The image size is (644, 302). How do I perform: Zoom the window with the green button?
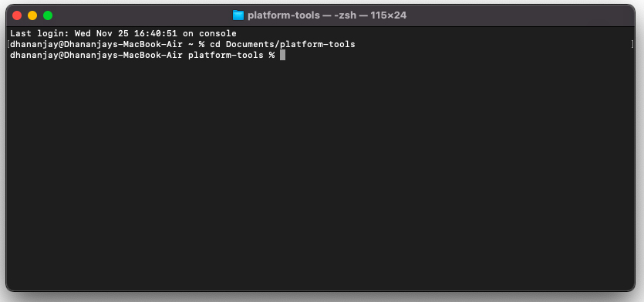pos(48,15)
